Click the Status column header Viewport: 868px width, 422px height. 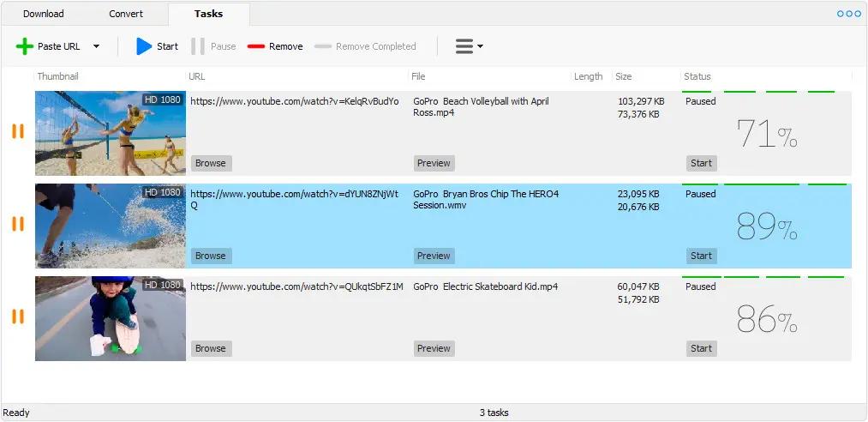click(x=697, y=76)
